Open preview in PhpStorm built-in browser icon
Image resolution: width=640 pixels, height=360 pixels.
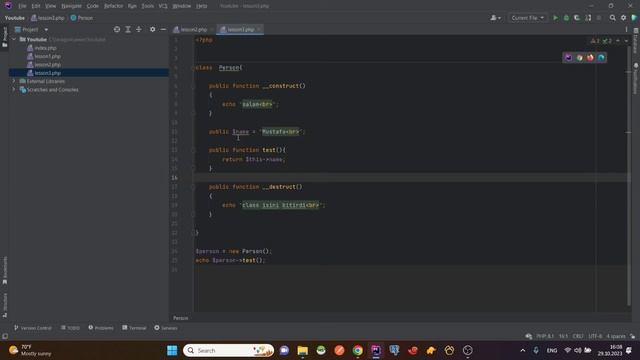pyautogui.click(x=569, y=58)
